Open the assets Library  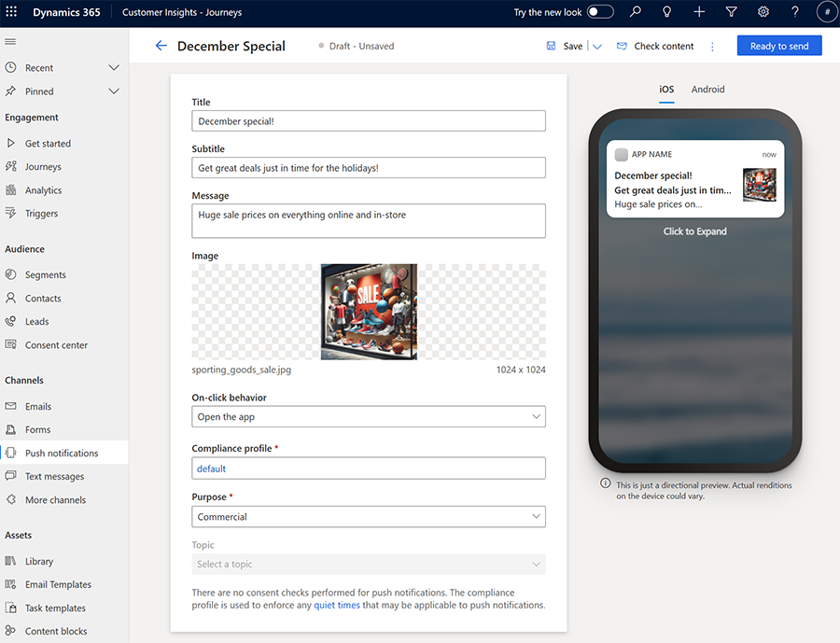39,561
